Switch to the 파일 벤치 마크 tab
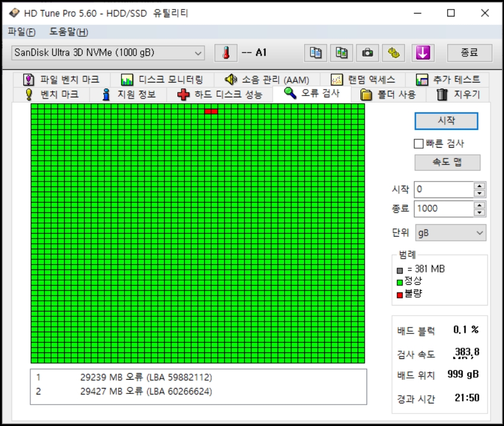 point(62,80)
